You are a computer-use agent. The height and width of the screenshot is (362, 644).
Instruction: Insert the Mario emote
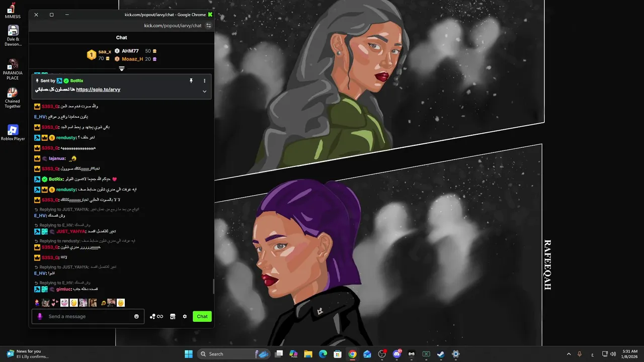36,303
